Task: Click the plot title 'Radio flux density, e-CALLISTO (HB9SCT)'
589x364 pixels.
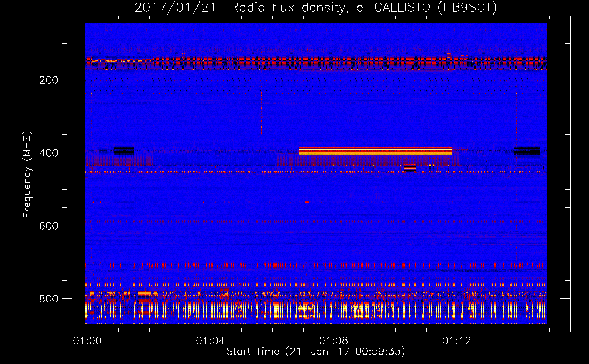Action: pyautogui.click(x=364, y=7)
